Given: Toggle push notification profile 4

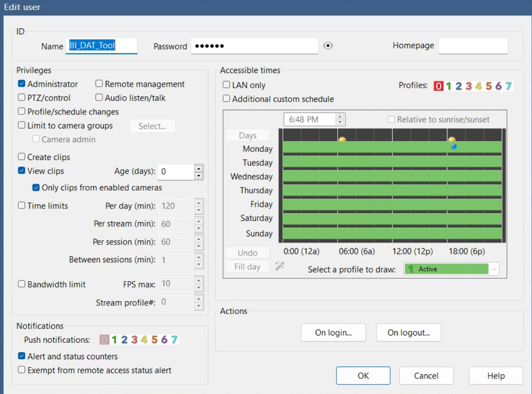Looking at the screenshot, I should click(144, 340).
